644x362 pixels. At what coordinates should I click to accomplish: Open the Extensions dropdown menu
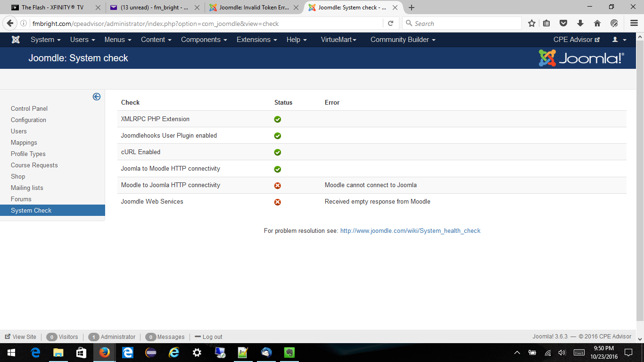click(256, 40)
